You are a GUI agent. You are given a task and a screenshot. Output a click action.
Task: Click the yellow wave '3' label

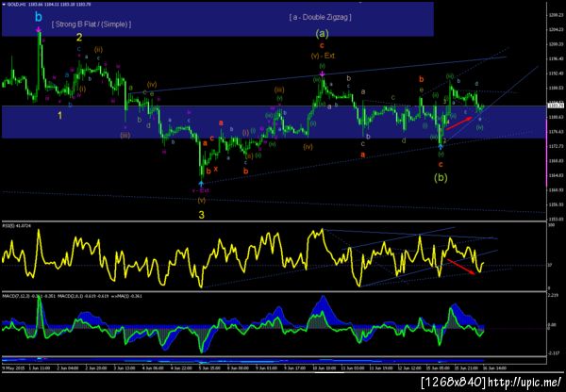tap(202, 215)
